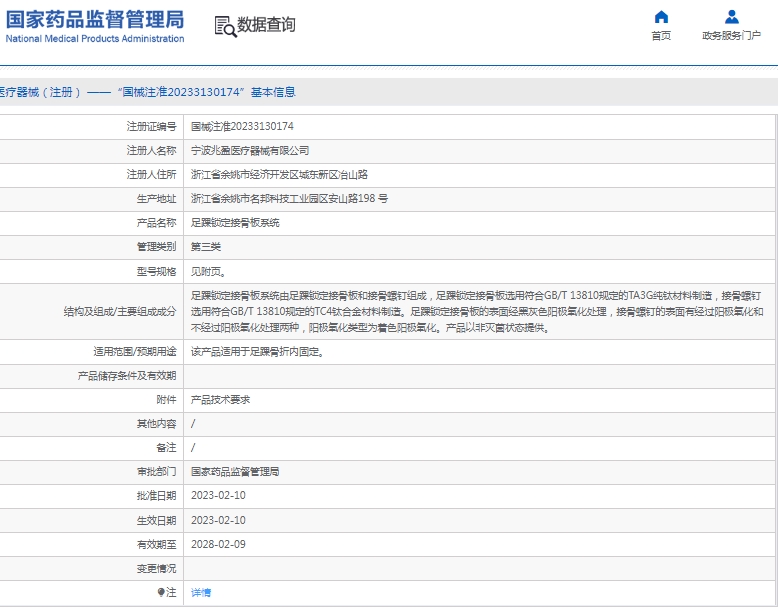Click the 变更情况 row label
This screenshot has height=610, width=778.
pos(156,568)
